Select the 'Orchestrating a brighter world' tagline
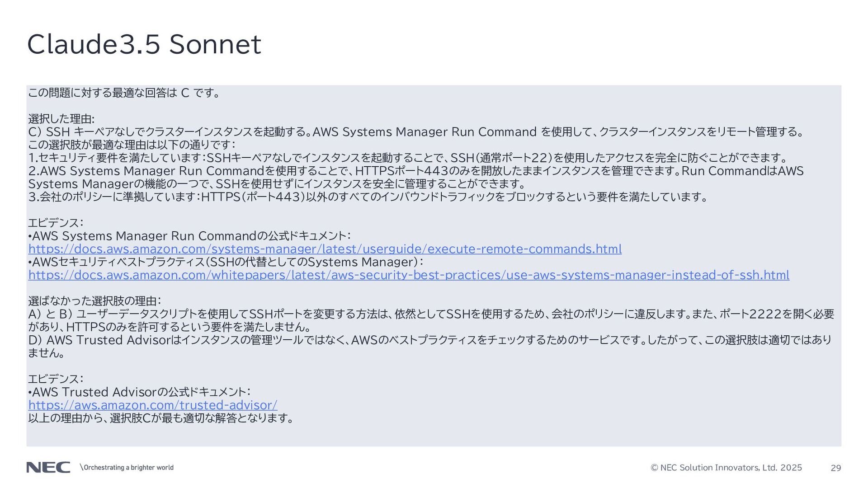Image resolution: width=868 pixels, height=488 pixels. [x=127, y=467]
